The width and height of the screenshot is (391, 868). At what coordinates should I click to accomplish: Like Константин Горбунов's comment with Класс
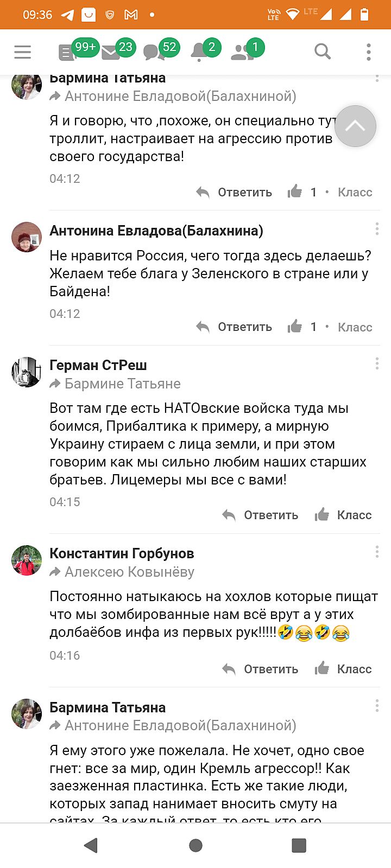coord(344,669)
